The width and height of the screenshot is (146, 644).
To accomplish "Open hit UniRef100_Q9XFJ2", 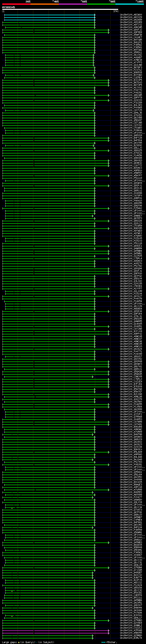I will coord(131,30).
